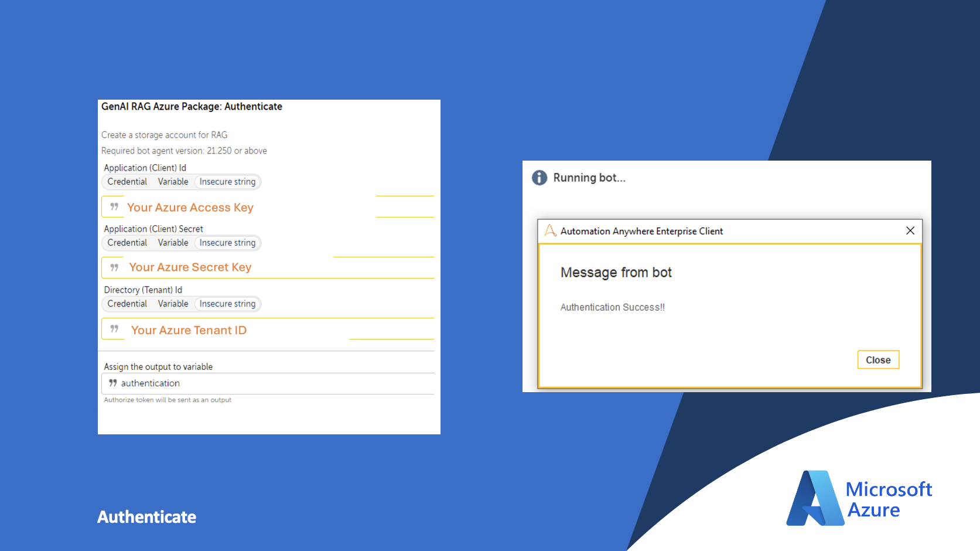Focus the Your Azure Access Key field
The height and width of the screenshot is (551, 980).
(268, 207)
